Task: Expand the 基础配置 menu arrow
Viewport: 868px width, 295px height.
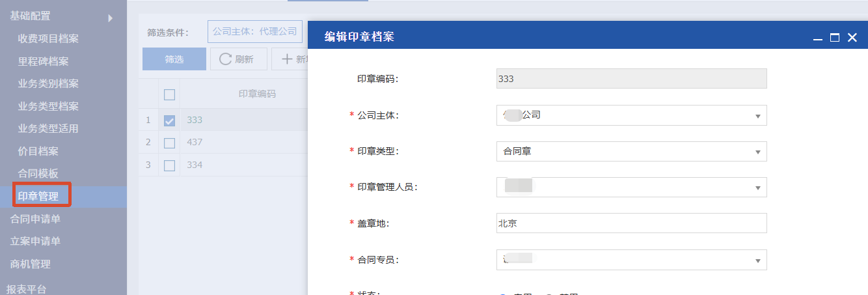Action: (x=111, y=18)
